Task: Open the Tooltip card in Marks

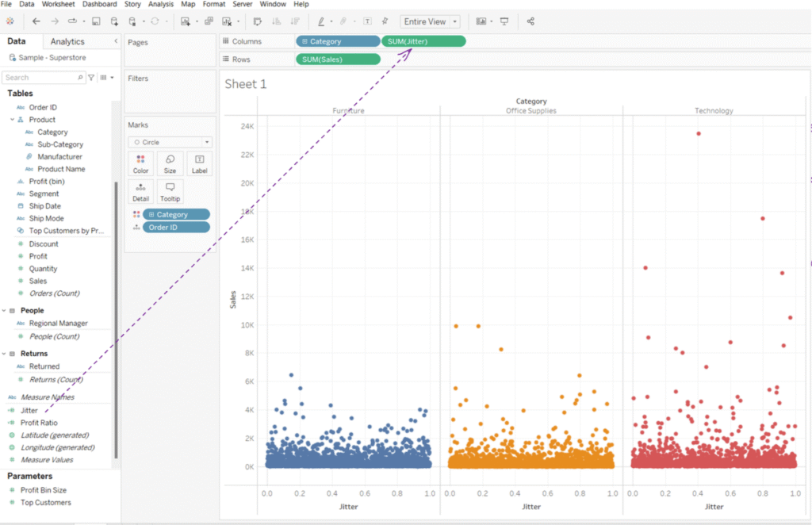Action: (x=170, y=192)
